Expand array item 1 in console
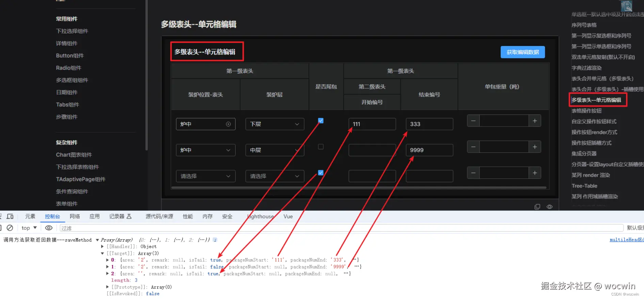The height and width of the screenshot is (299, 644). click(108, 267)
